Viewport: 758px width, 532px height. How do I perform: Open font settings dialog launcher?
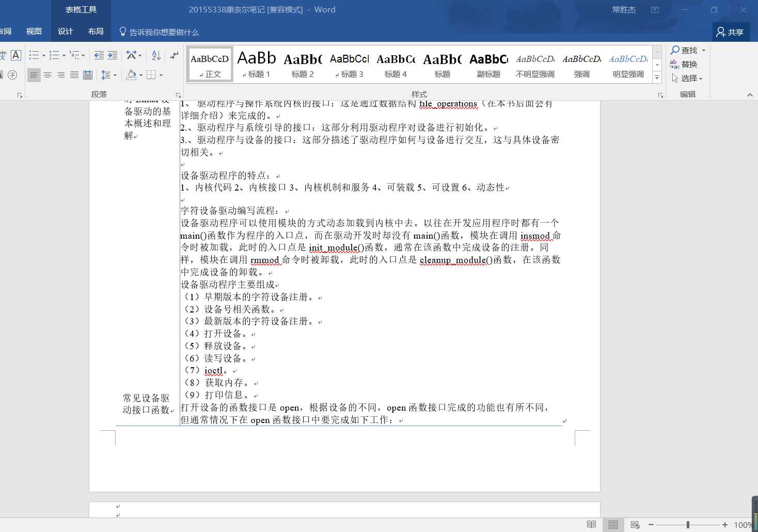coord(20,95)
